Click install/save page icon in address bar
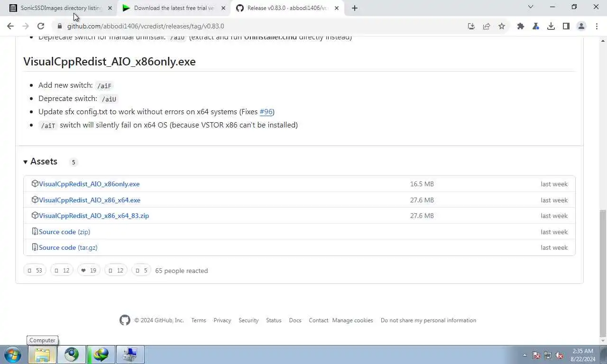 (471, 26)
